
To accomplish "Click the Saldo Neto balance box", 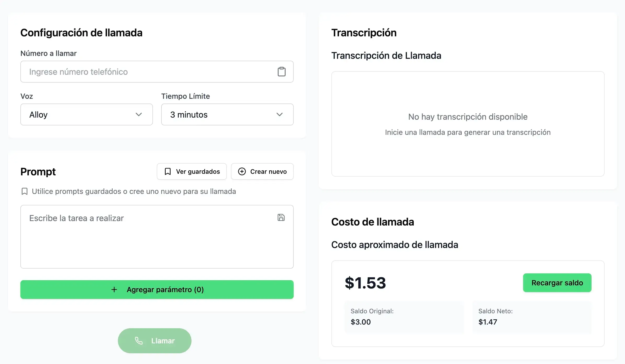I will pos(532,317).
